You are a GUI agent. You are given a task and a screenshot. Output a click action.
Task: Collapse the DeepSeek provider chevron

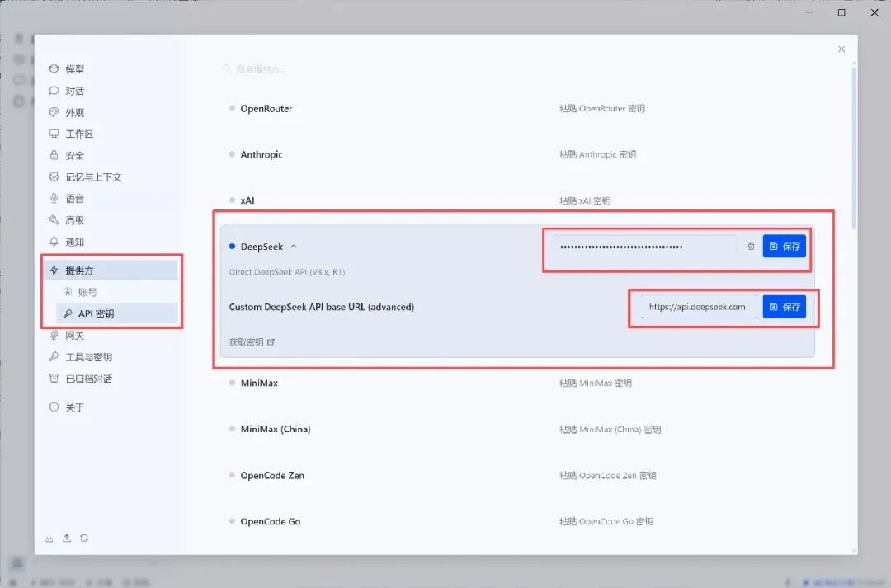pyautogui.click(x=294, y=247)
